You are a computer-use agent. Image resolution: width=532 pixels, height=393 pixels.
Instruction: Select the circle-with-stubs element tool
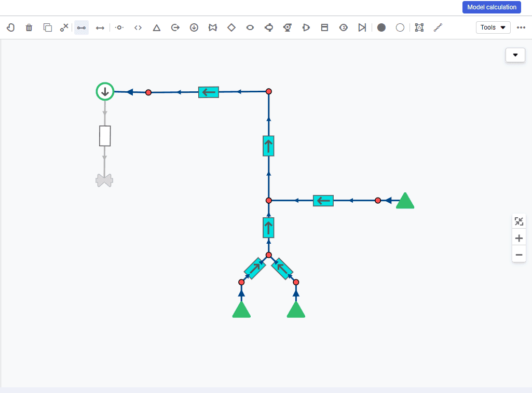click(269, 27)
